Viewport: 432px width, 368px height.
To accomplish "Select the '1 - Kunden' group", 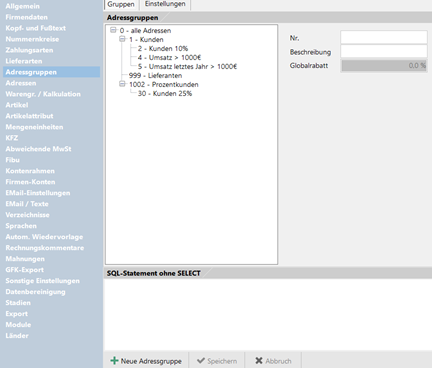I will tap(146, 40).
